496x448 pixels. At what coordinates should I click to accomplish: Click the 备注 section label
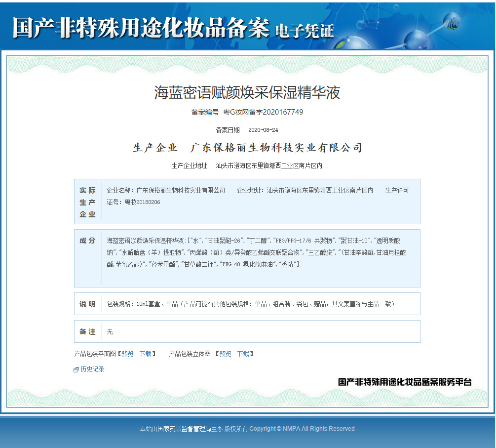pos(87,331)
